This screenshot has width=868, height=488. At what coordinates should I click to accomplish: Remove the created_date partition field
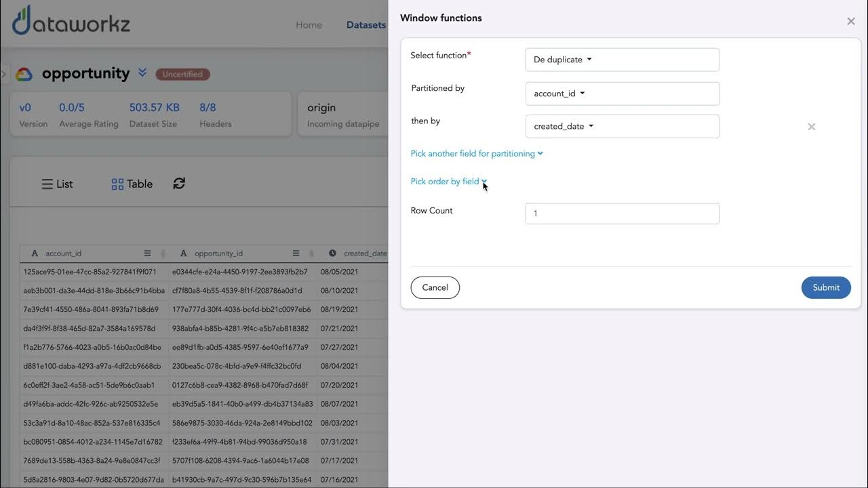811,127
